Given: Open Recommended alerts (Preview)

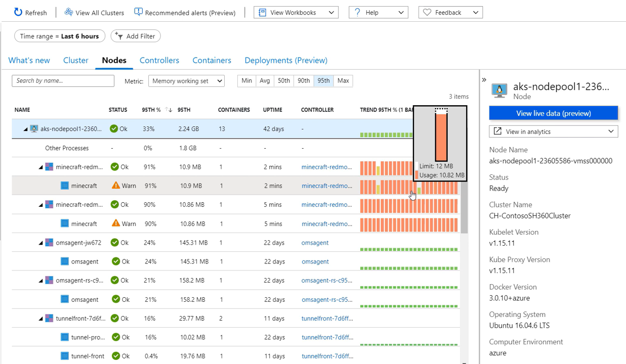Looking at the screenshot, I should coord(185,13).
